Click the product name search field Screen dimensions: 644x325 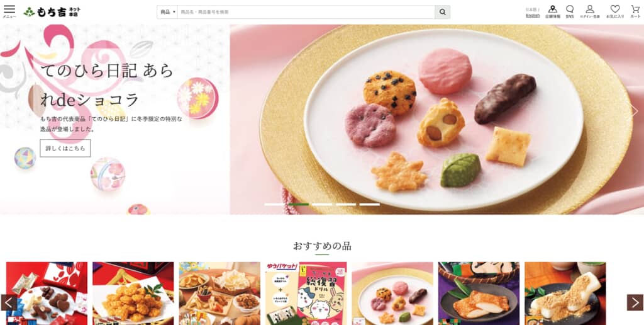click(306, 12)
